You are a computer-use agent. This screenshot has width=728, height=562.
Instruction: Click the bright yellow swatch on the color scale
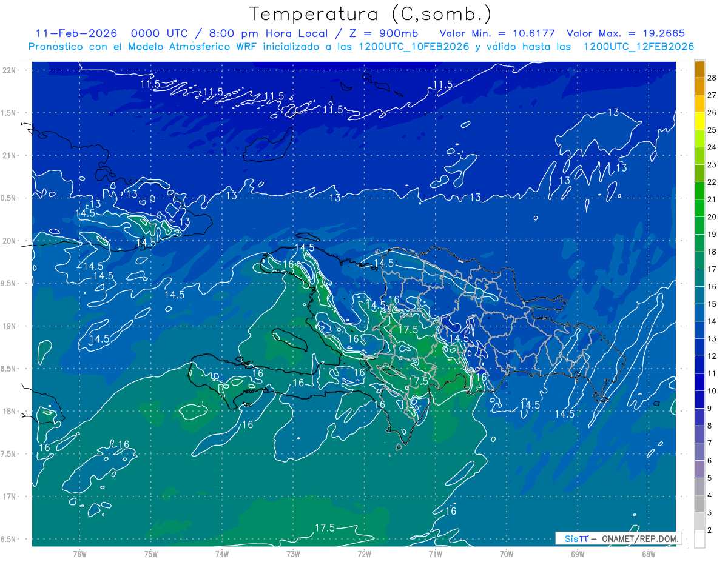coord(699,121)
